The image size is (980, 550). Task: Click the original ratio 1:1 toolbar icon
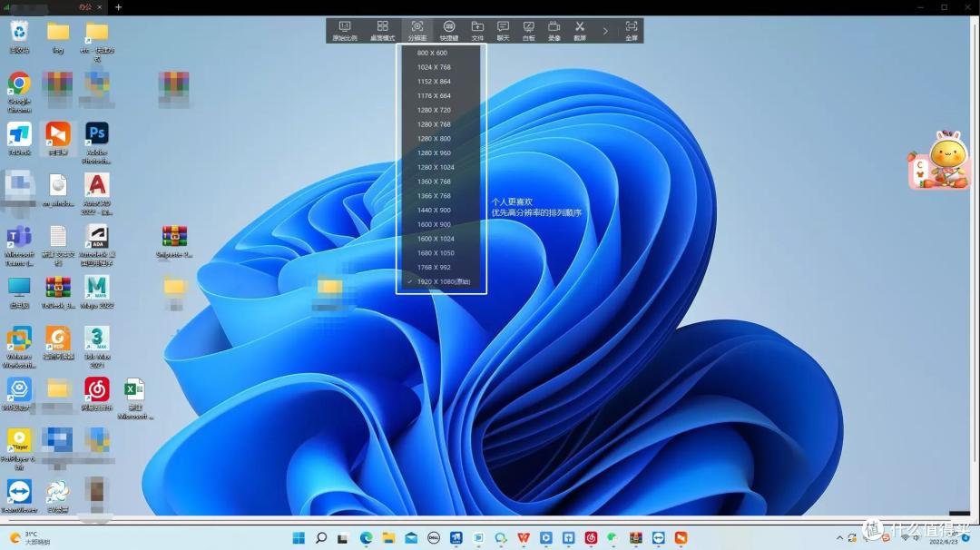[345, 30]
